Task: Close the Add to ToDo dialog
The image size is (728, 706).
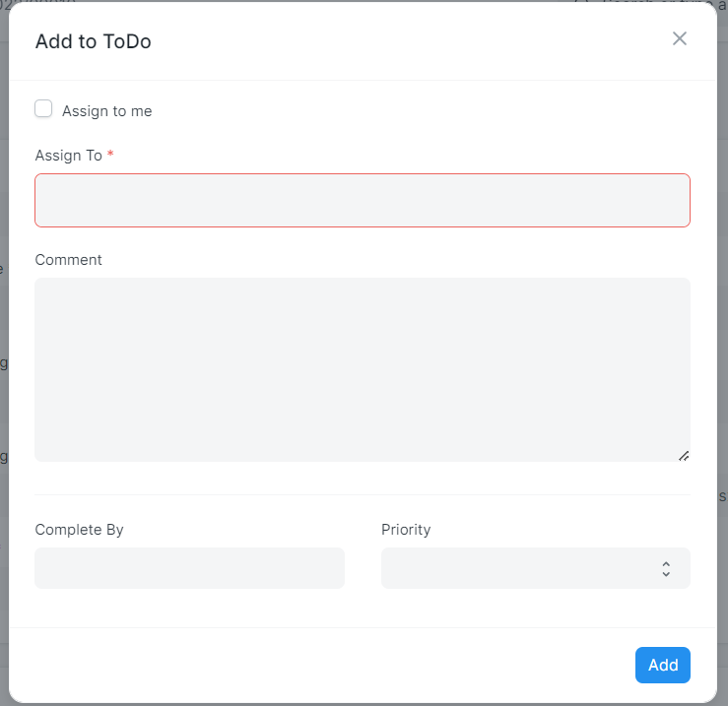Action: [679, 38]
